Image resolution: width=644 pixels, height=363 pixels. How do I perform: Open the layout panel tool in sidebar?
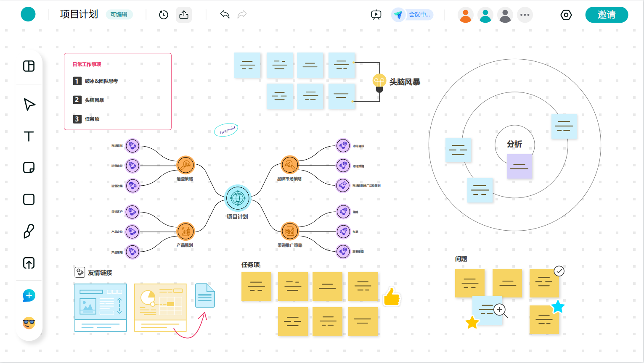pyautogui.click(x=29, y=66)
